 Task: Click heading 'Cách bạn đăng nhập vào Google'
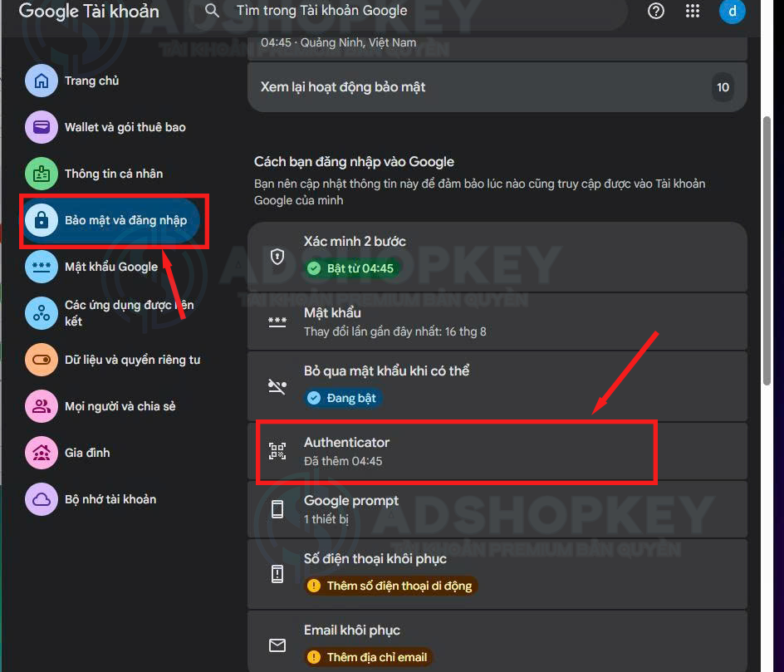[354, 161]
